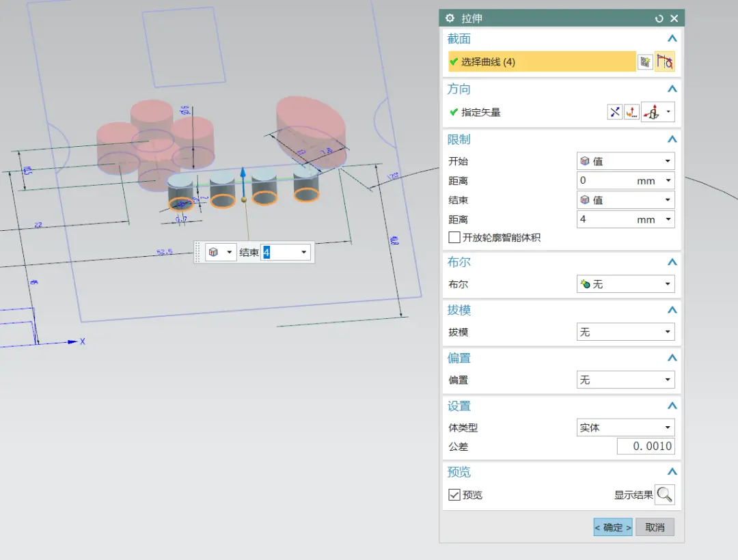This screenshot has height=560, width=738.
Task: Collapse the 拔模 section
Action: [x=672, y=310]
